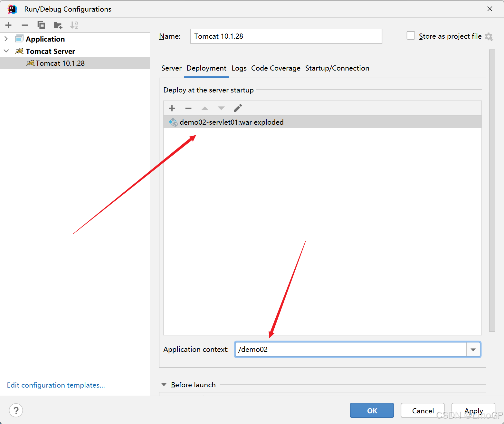Click the war exploded artifact icon

tap(173, 122)
